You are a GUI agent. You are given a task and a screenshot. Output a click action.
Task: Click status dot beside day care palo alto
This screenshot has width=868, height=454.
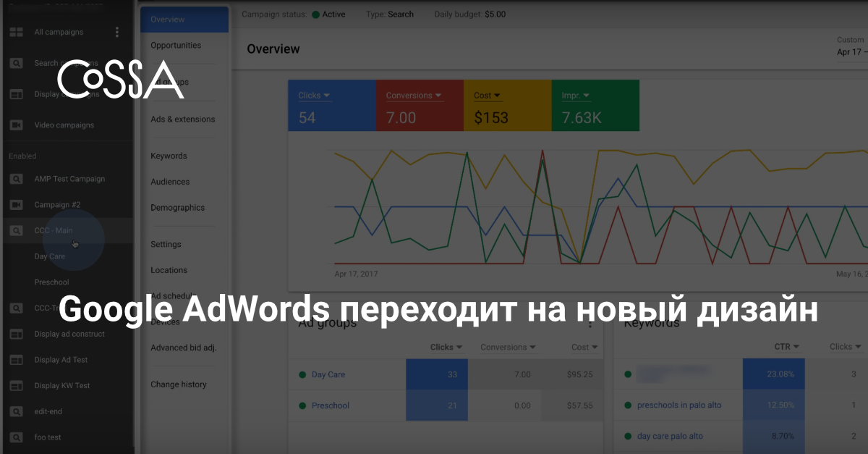click(628, 436)
